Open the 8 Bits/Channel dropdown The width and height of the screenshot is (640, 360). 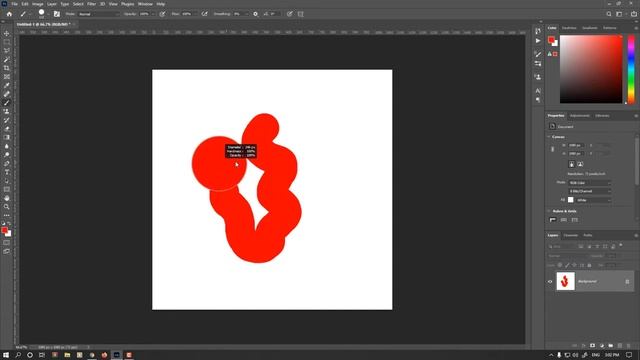point(590,191)
